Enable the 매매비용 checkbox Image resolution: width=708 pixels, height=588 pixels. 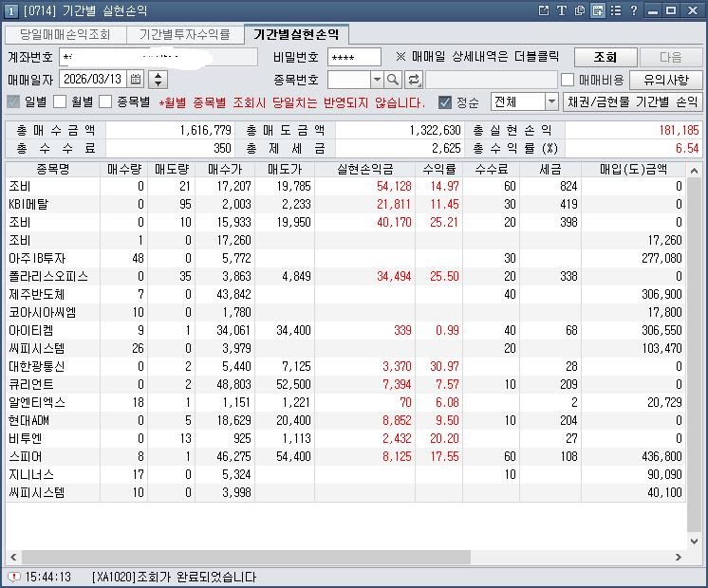point(568,80)
